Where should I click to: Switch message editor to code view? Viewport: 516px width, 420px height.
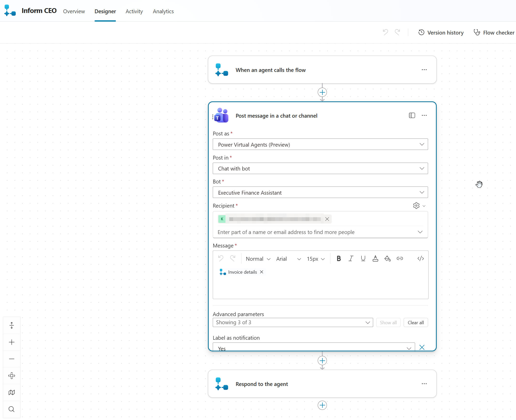pyautogui.click(x=420, y=259)
